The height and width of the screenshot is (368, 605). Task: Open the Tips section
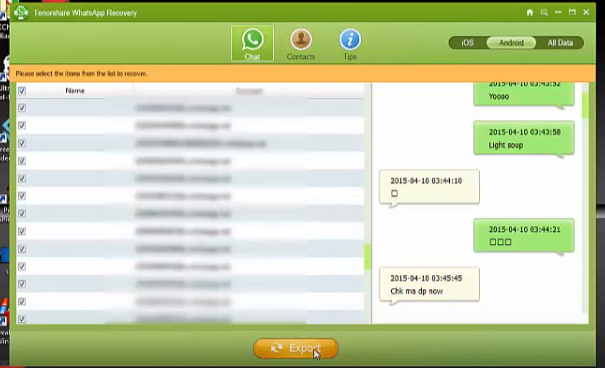[350, 44]
